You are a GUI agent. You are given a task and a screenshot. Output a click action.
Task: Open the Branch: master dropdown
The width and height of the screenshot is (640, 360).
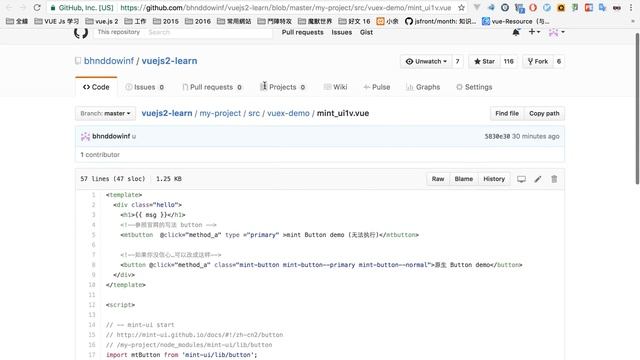(x=105, y=113)
